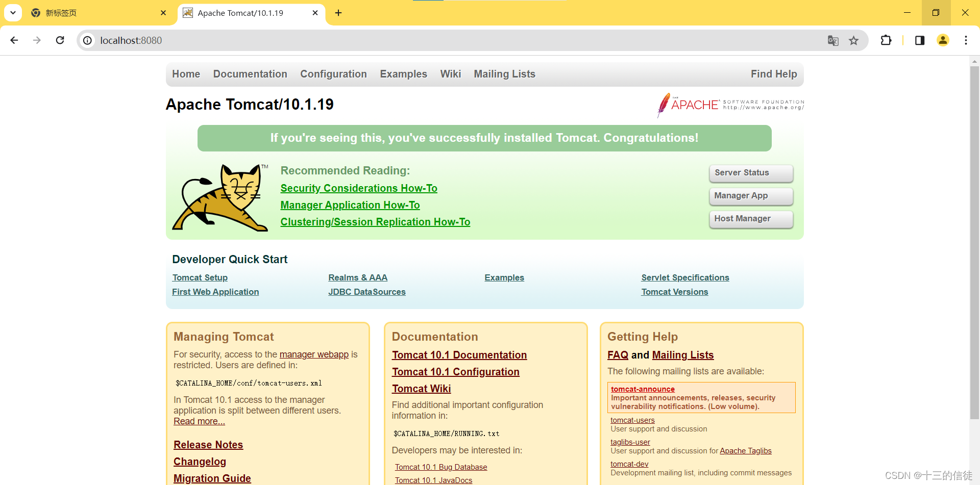Image resolution: width=980 pixels, height=485 pixels.
Task: Close the 新标签页 tab
Action: point(163,13)
